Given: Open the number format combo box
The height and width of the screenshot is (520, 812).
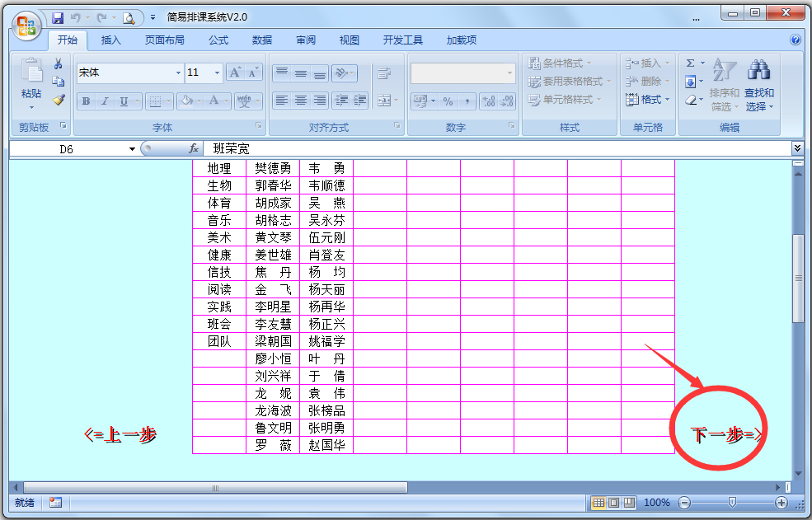Looking at the screenshot, I should 463,73.
